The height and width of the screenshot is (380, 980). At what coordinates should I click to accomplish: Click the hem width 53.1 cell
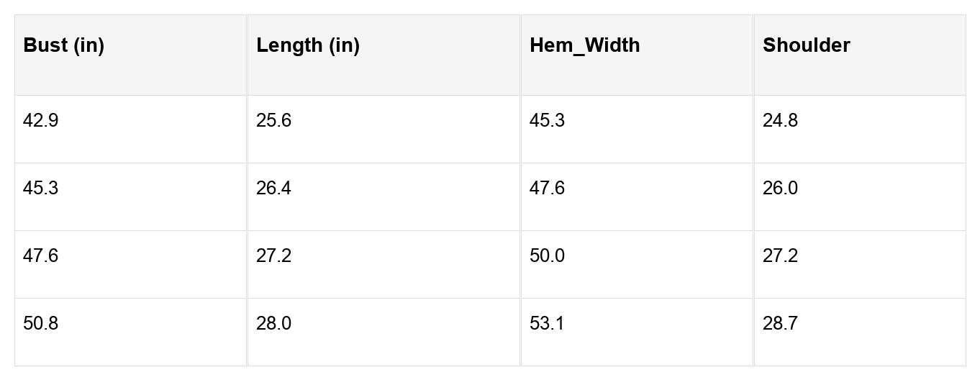pos(547,324)
